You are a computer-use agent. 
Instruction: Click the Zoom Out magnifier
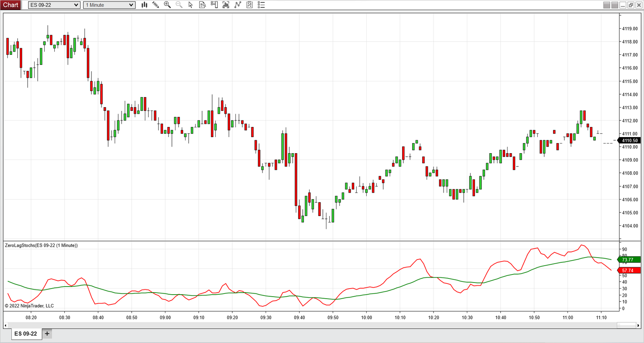179,5
